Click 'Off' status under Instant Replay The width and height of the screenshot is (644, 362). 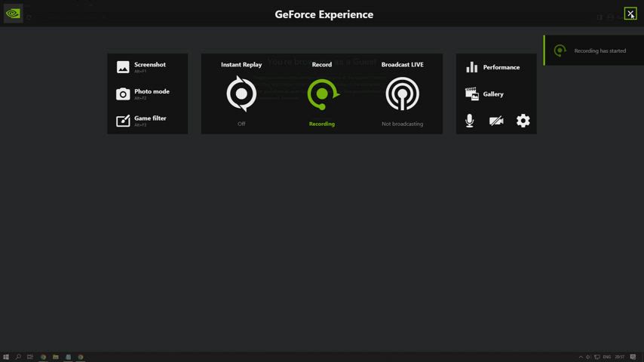[241, 124]
